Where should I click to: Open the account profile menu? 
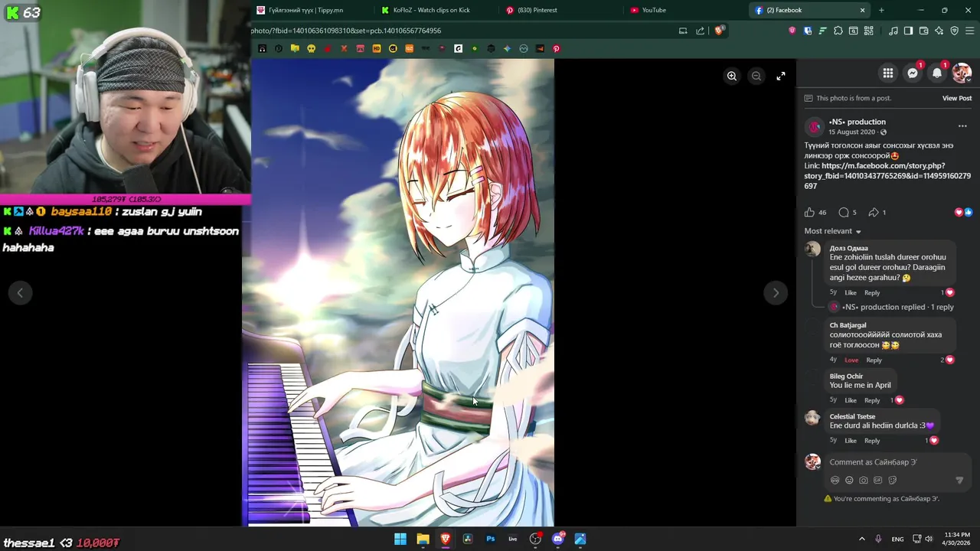(962, 73)
